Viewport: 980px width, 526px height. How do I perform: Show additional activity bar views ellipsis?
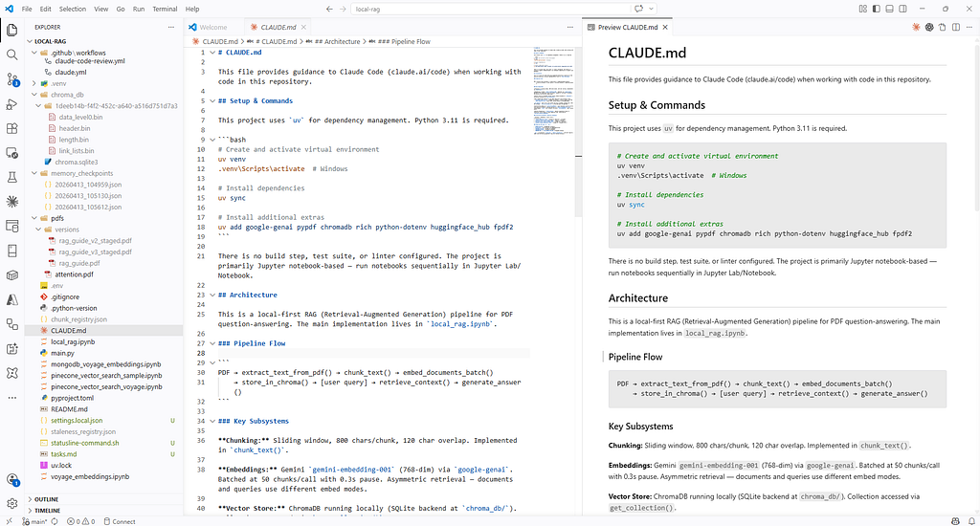pyautogui.click(x=11, y=397)
